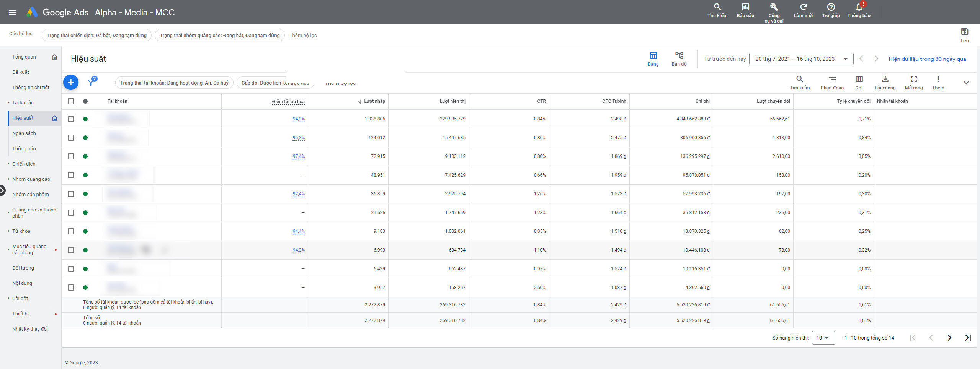Screen dimensions: 980x369
Task: Click the Làm mới refresh icon
Action: (803, 10)
